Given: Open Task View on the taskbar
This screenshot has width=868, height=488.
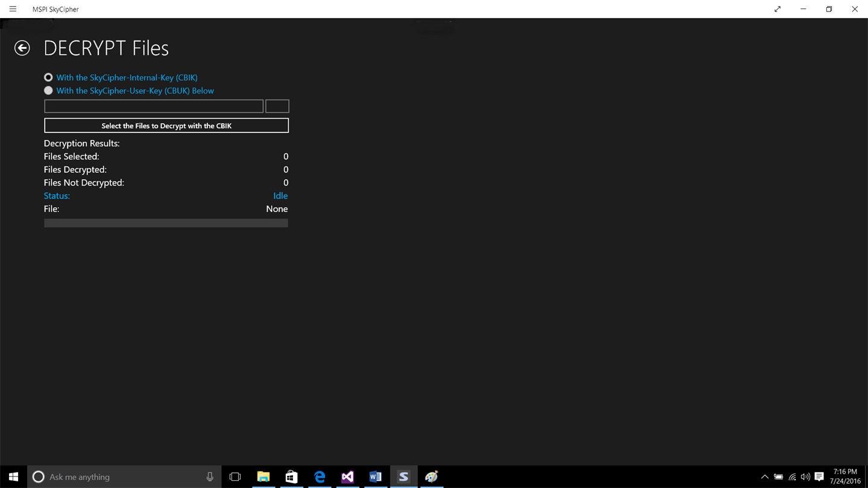Looking at the screenshot, I should pyautogui.click(x=235, y=477).
